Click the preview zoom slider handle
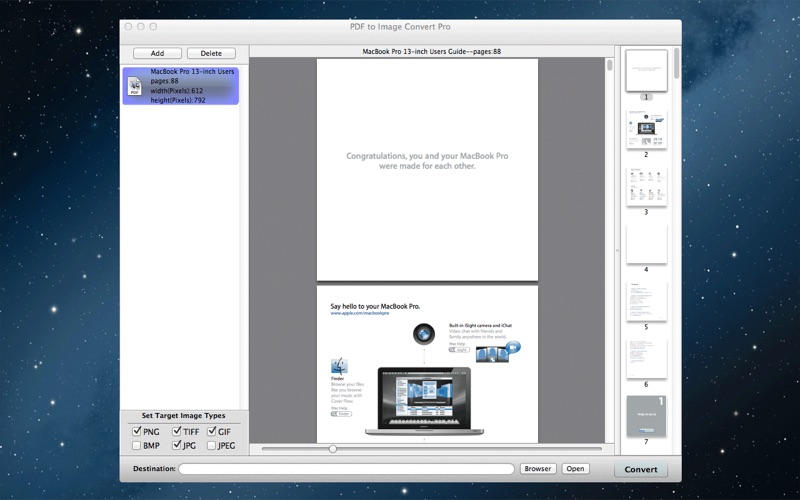 pos(333,449)
